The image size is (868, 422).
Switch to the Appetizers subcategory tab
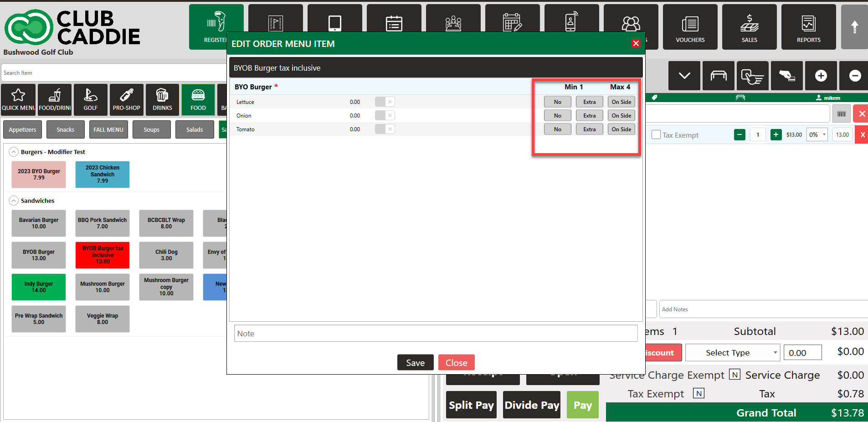point(22,130)
